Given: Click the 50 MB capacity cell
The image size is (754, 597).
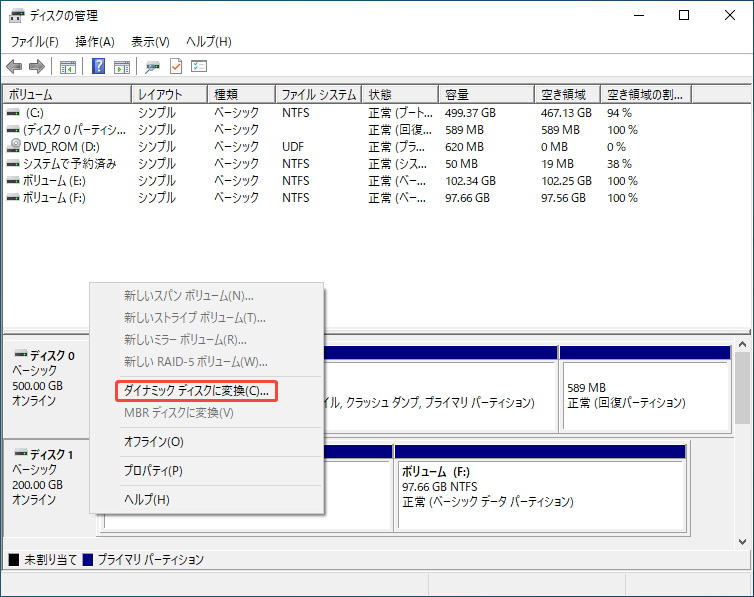Looking at the screenshot, I should pyautogui.click(x=461, y=164).
